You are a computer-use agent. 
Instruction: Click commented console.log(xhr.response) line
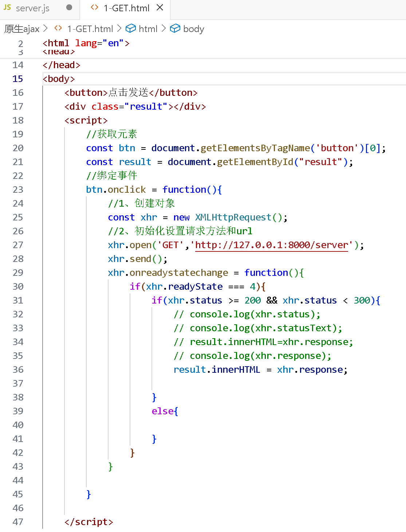click(252, 356)
